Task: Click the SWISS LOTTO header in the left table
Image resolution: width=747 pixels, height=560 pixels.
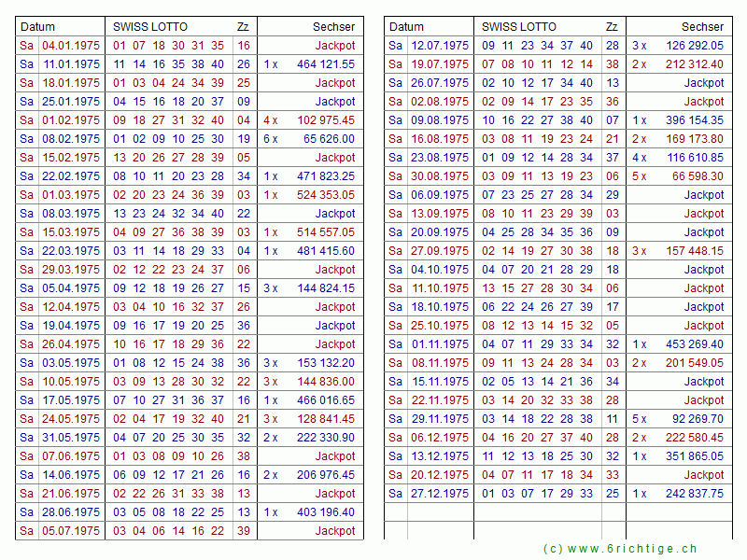Action: click(150, 27)
